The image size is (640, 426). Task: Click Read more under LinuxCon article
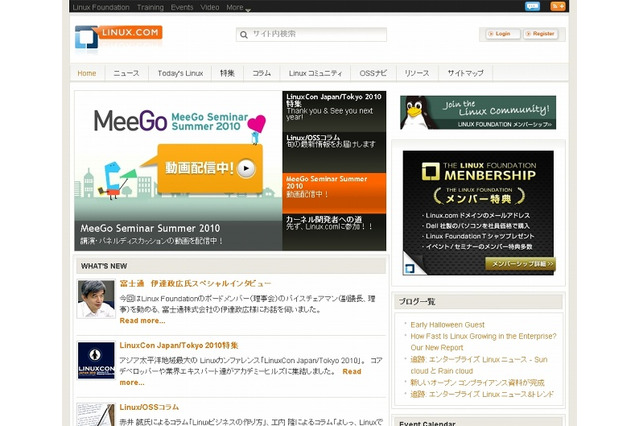[x=352, y=372]
